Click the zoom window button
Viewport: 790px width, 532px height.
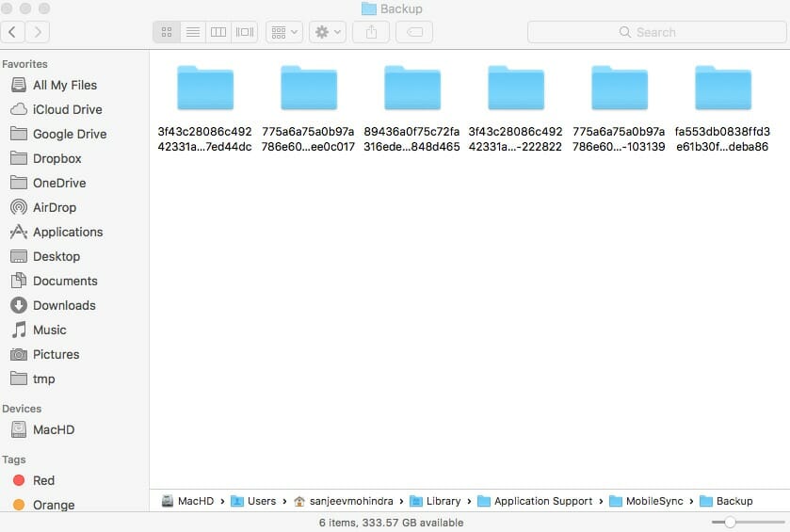point(44,8)
